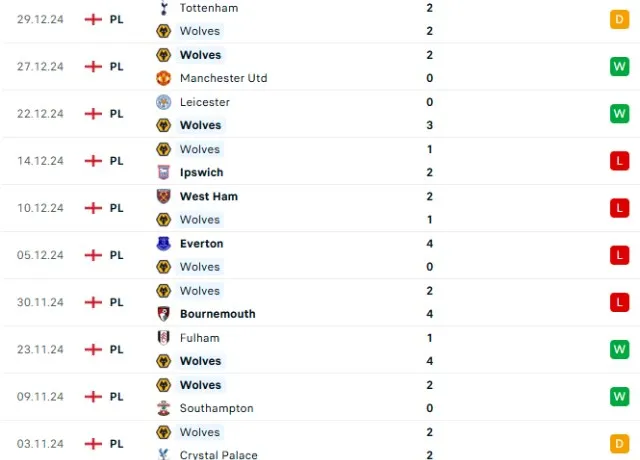The image size is (640, 460).
Task: Click the PL league label on 05.12.24 row
Action: pyautogui.click(x=117, y=255)
